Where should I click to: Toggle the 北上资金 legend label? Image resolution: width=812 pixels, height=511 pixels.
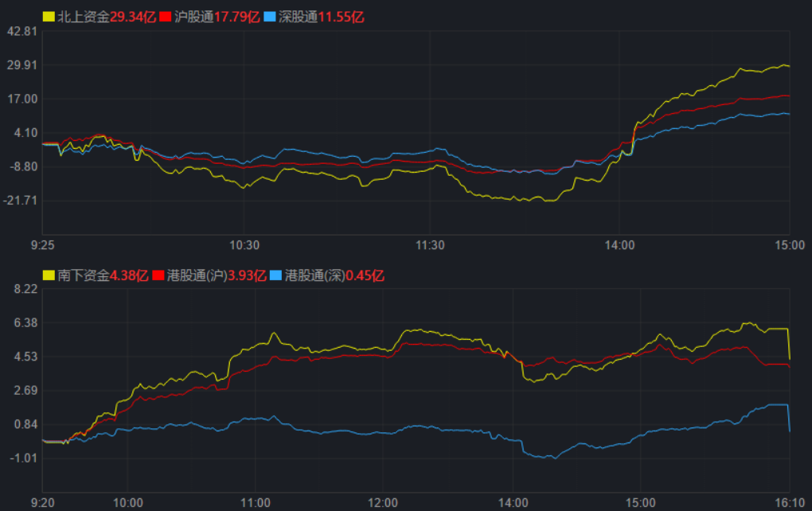click(84, 16)
